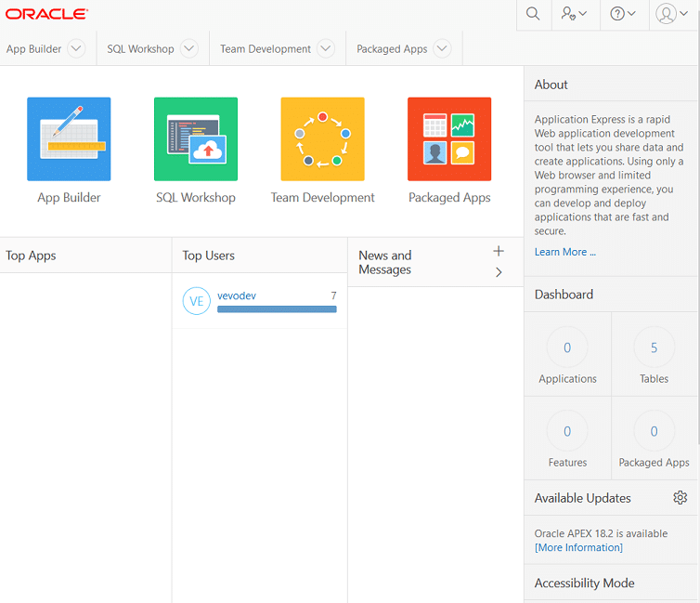Expand the App Builder menu chevron
Viewport: 700px width, 603px height.
point(76,48)
